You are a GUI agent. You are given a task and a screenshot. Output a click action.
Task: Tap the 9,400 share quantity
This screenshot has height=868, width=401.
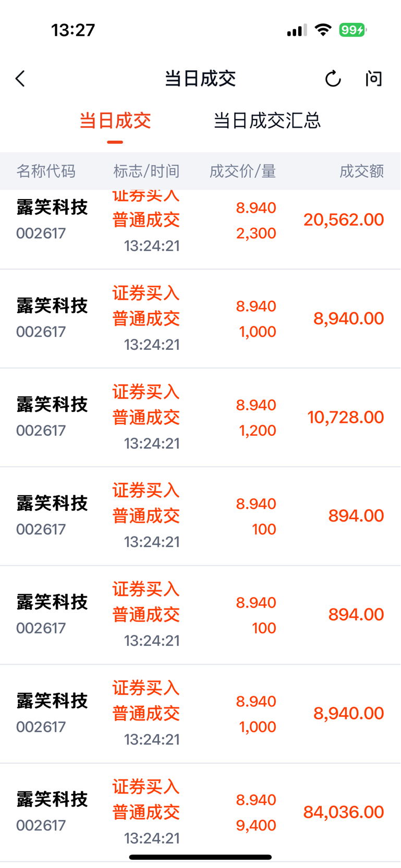(256, 825)
